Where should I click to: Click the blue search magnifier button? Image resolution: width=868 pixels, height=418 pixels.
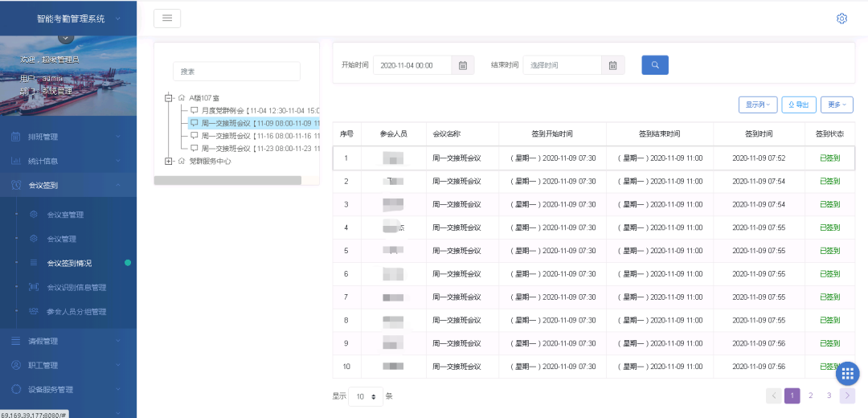(654, 65)
